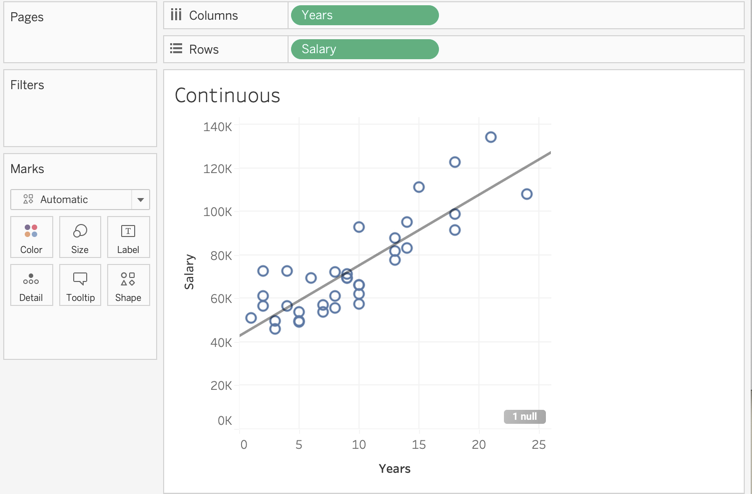The image size is (752, 494).
Task: Click the Years axis label
Action: point(394,468)
